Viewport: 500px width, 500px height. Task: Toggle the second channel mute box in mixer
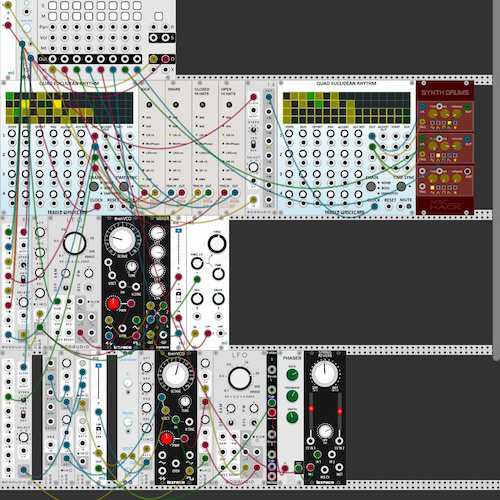65,16
